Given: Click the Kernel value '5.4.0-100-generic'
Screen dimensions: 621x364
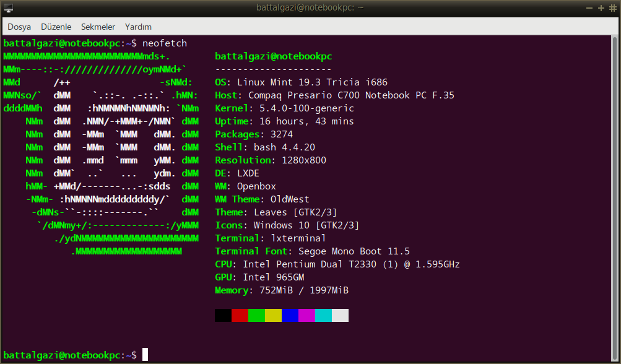Looking at the screenshot, I should point(306,108).
